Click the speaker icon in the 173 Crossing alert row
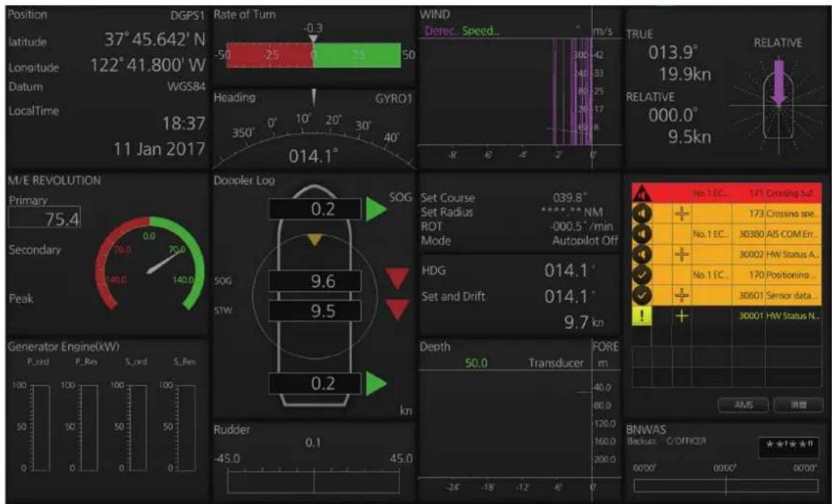The image size is (832, 504). click(642, 213)
